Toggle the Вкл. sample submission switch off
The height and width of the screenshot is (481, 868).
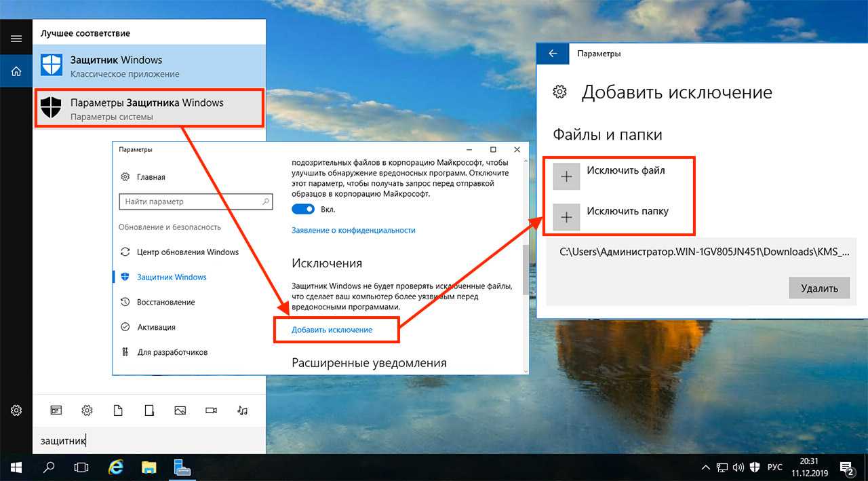[x=303, y=209]
